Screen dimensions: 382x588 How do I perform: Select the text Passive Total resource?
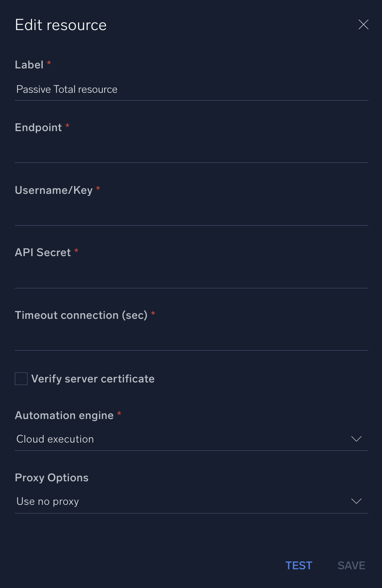[x=66, y=89]
